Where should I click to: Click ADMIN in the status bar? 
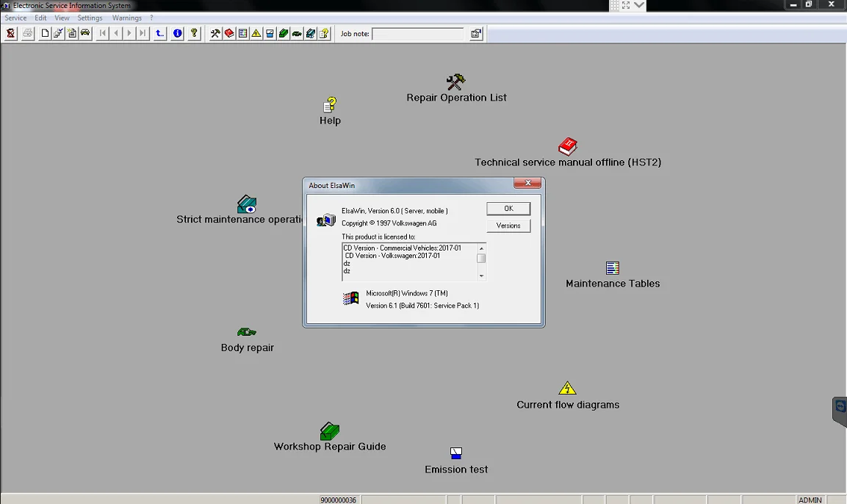pos(810,500)
